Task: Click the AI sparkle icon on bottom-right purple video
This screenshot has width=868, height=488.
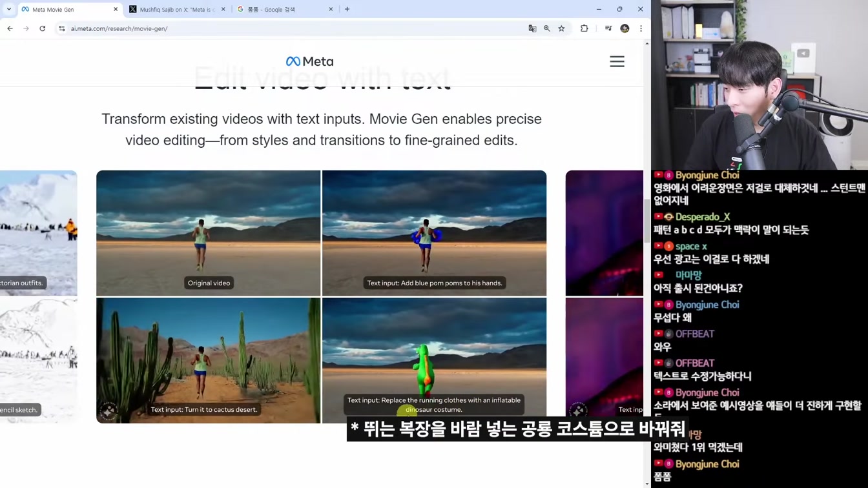Action: click(x=578, y=411)
